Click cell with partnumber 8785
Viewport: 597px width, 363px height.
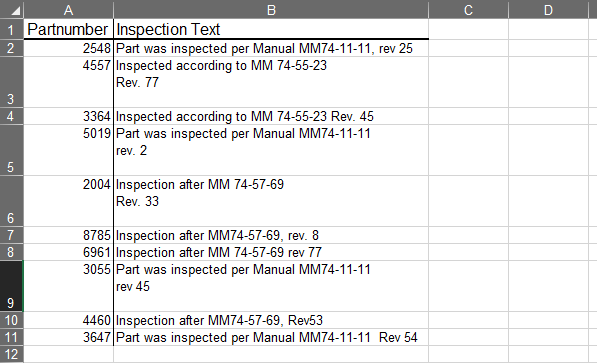tap(69, 235)
